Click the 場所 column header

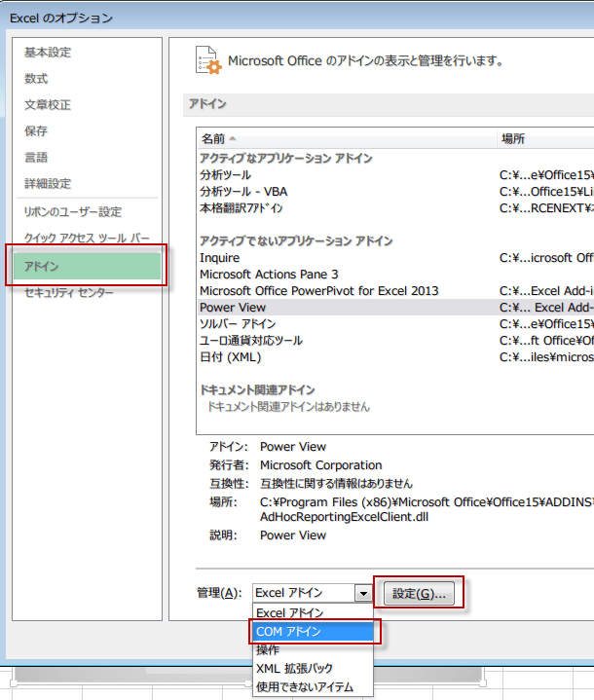pos(545,139)
